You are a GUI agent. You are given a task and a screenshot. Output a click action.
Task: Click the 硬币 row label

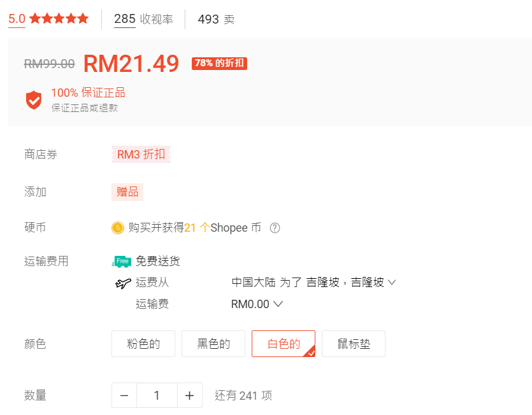pyautogui.click(x=35, y=227)
